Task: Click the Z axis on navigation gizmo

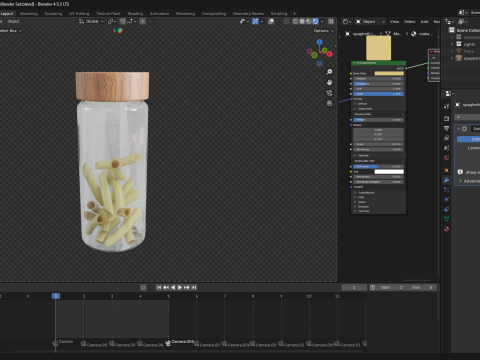Action: pyautogui.click(x=319, y=42)
